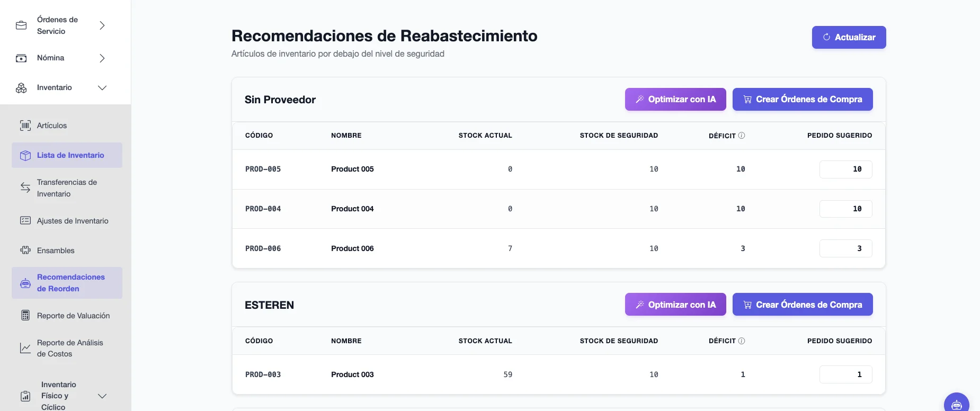
Task: Expand Inventario Físico y Cíclico chevron
Action: tap(102, 396)
